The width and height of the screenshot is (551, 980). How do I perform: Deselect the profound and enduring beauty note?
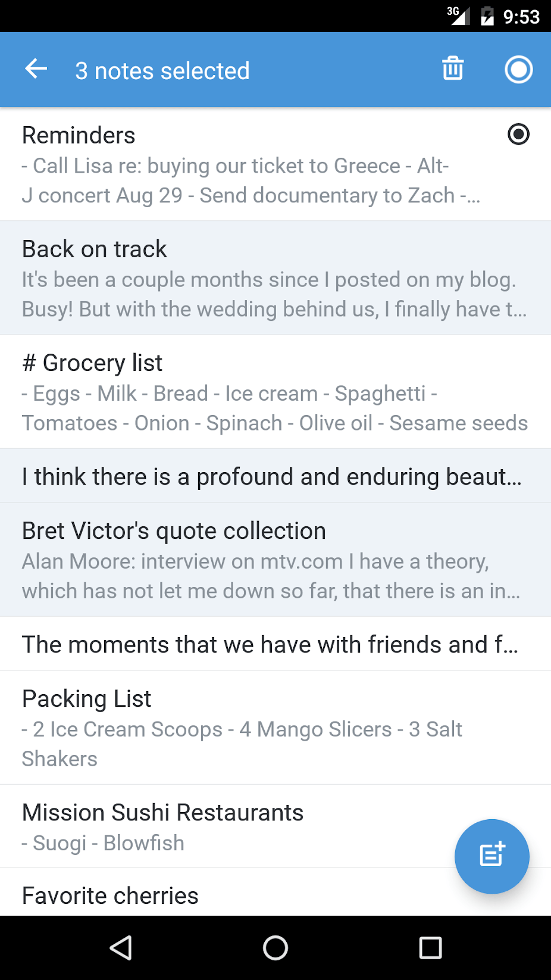click(x=275, y=476)
